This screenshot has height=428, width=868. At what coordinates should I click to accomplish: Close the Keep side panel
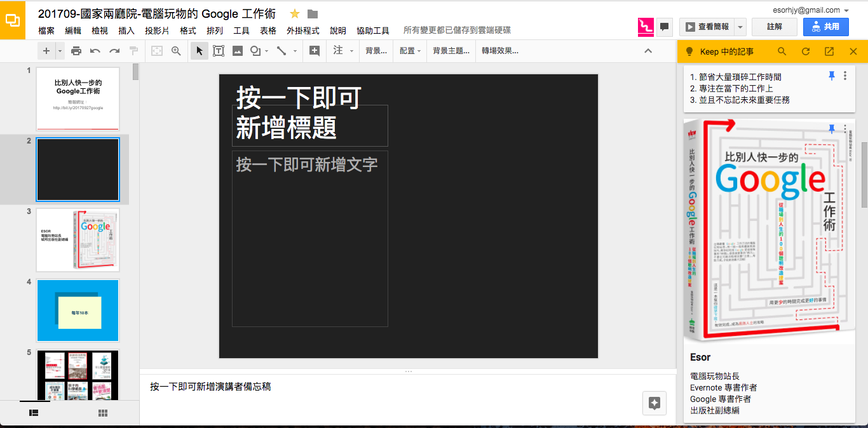click(853, 51)
